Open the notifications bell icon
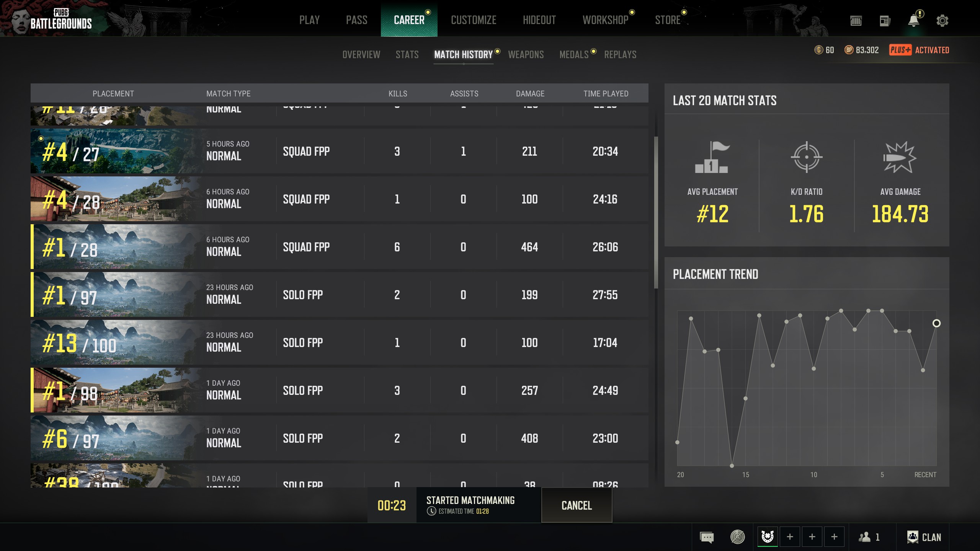The width and height of the screenshot is (980, 551). 914,20
